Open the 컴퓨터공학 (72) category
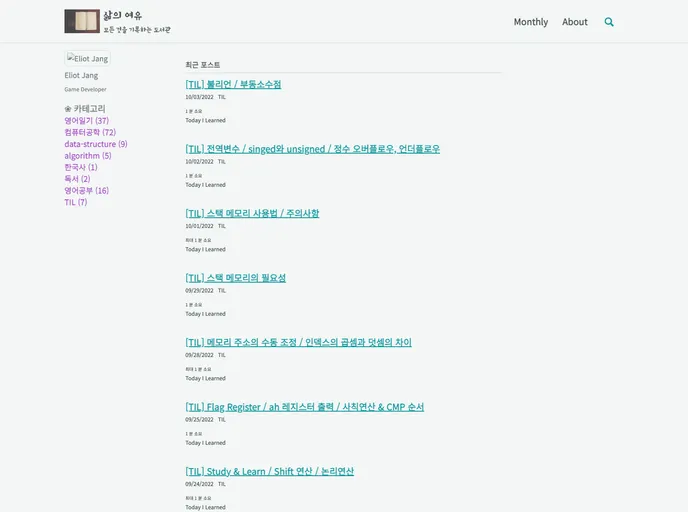This screenshot has width=688, height=512. coord(90,132)
